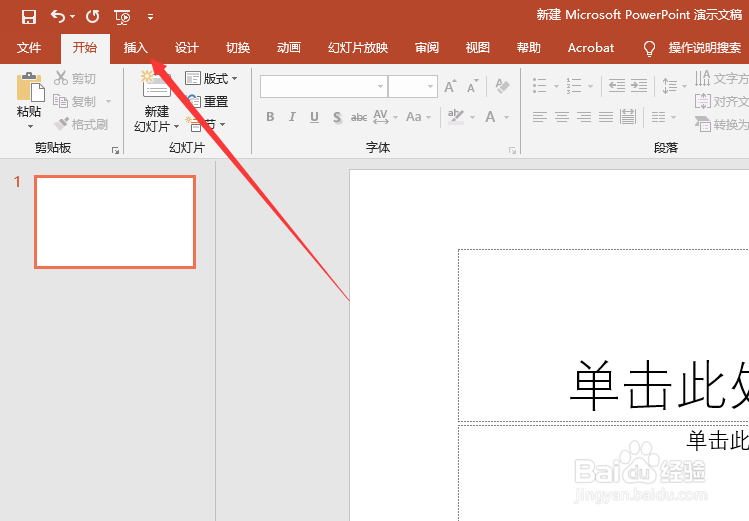
Task: Open the 剪贴板 dialog launcher
Action: pos(115,150)
